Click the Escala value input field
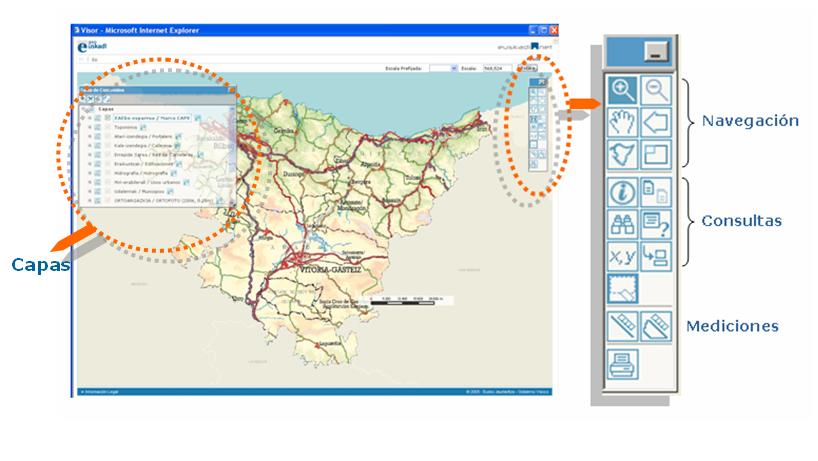Screen dimensions: 818x461 [x=492, y=68]
